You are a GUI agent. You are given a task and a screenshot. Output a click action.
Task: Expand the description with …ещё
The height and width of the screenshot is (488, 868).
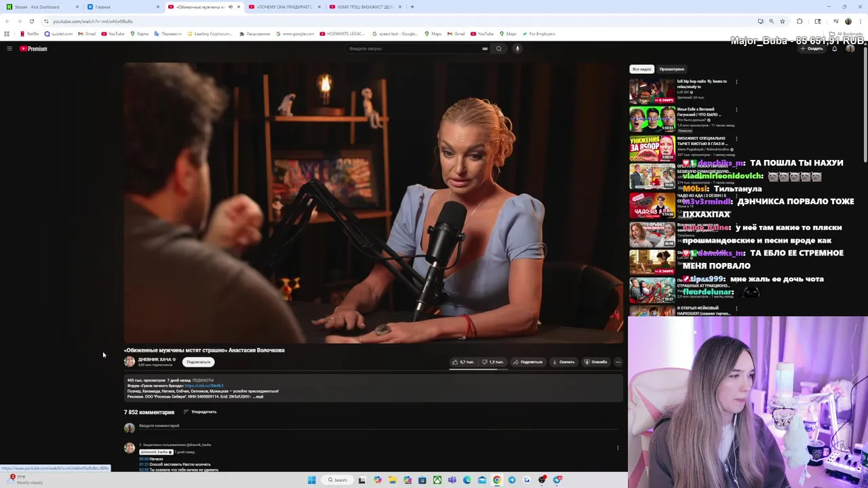(x=258, y=396)
